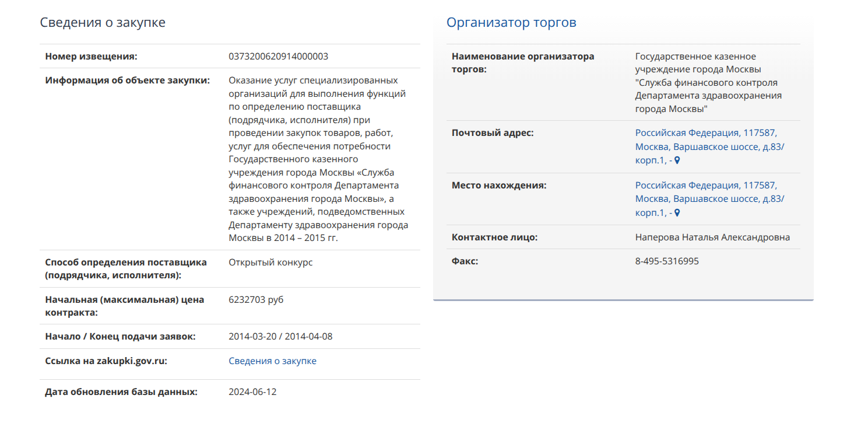Click the Факс label

(x=465, y=261)
